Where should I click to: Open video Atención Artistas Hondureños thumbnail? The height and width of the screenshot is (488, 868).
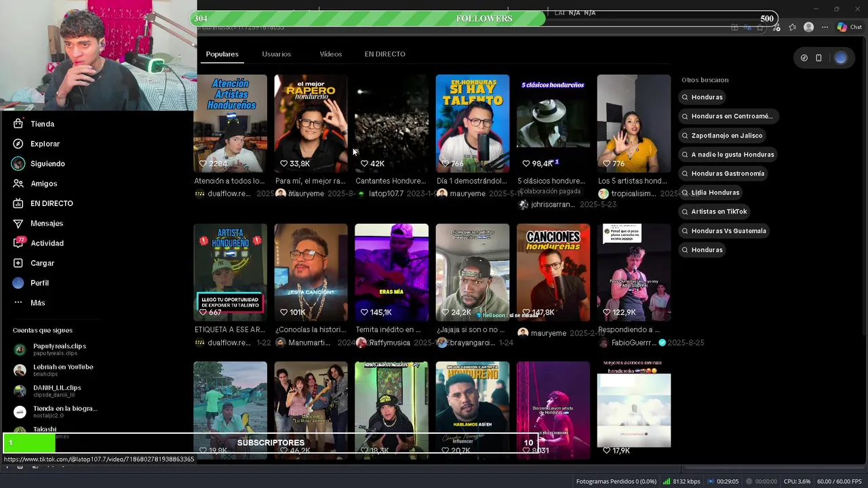pos(230,123)
